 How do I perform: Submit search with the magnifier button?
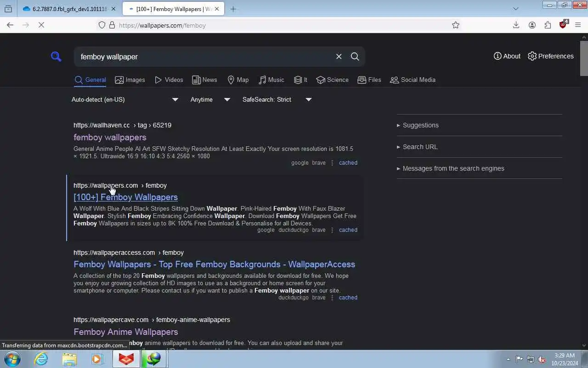(x=355, y=57)
